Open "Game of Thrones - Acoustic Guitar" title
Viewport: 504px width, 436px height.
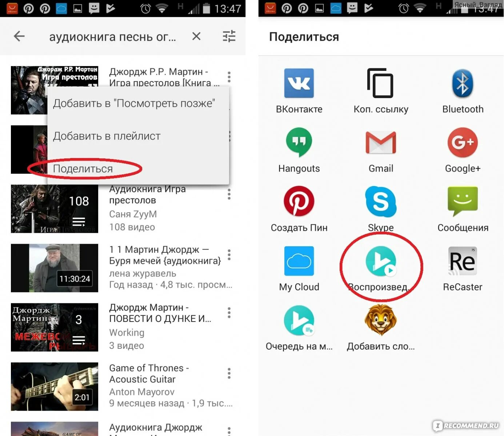click(149, 374)
